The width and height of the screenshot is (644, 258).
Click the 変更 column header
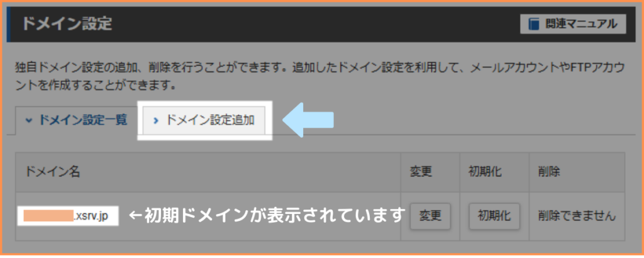pyautogui.click(x=421, y=172)
